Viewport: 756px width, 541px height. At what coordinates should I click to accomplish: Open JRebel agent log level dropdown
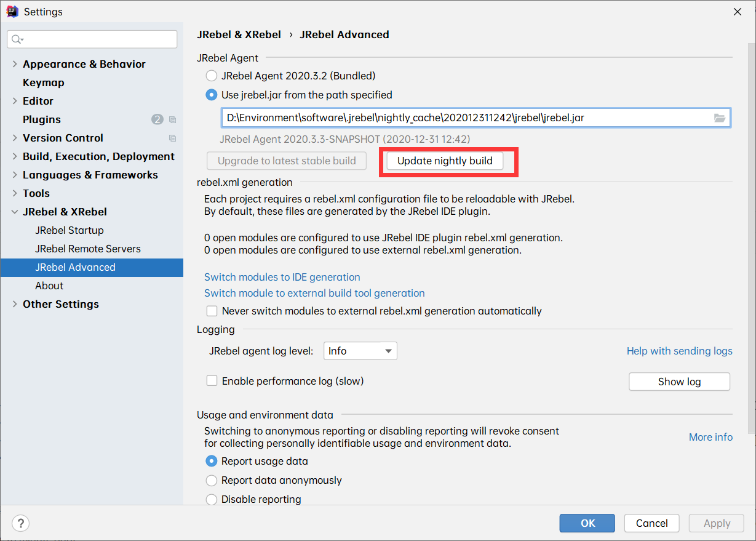coord(360,351)
